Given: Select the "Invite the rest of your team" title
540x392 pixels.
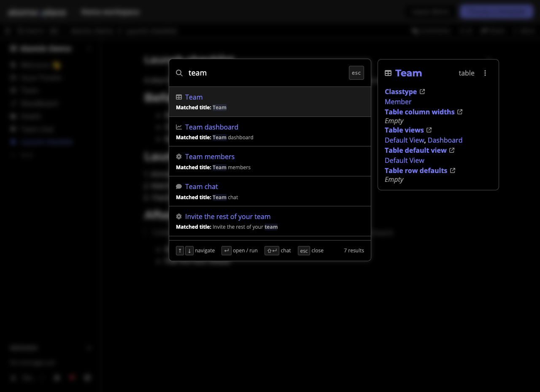Looking at the screenshot, I should coord(228,216).
